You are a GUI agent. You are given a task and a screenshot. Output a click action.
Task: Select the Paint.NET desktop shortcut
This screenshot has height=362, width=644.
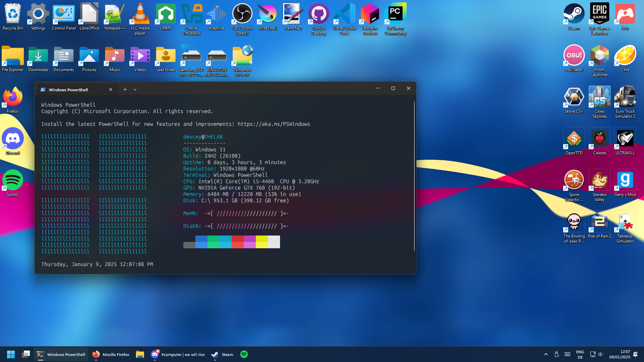[293, 17]
